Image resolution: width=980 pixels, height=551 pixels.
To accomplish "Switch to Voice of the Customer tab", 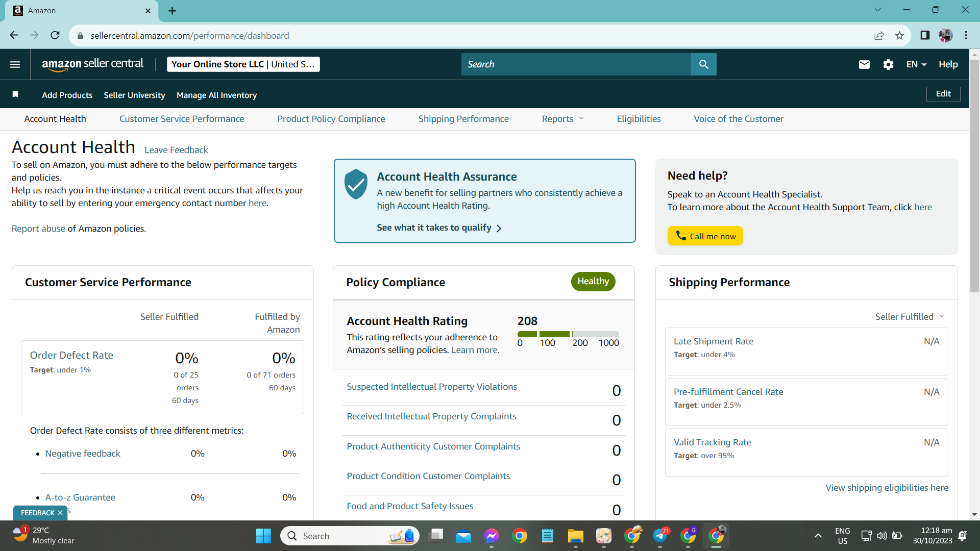I will (x=739, y=119).
